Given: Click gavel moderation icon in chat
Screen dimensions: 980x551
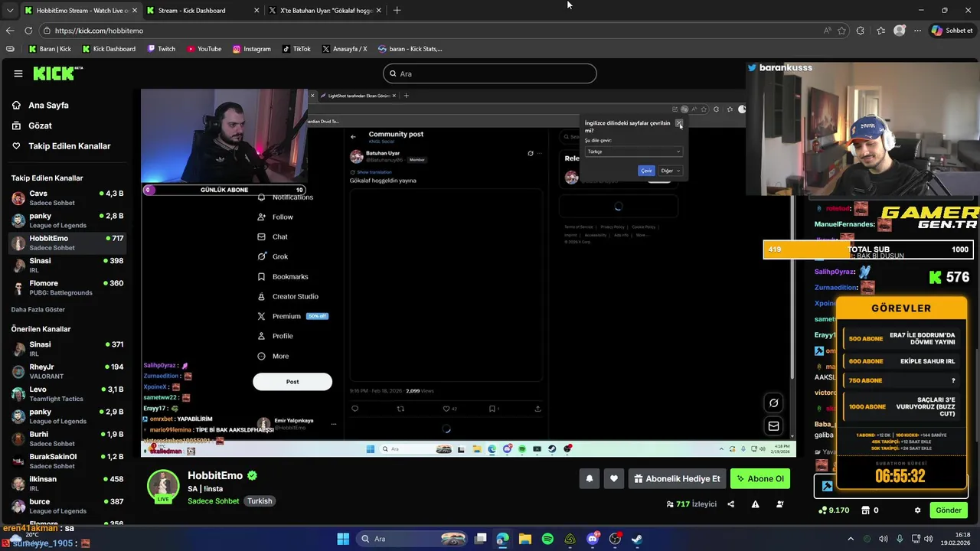Looking at the screenshot, I should click(x=828, y=486).
